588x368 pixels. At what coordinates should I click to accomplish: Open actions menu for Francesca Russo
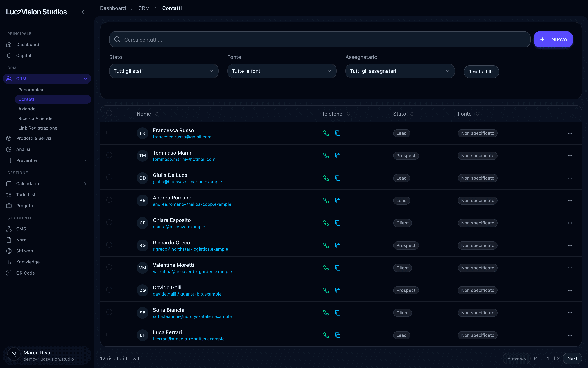pyautogui.click(x=570, y=133)
